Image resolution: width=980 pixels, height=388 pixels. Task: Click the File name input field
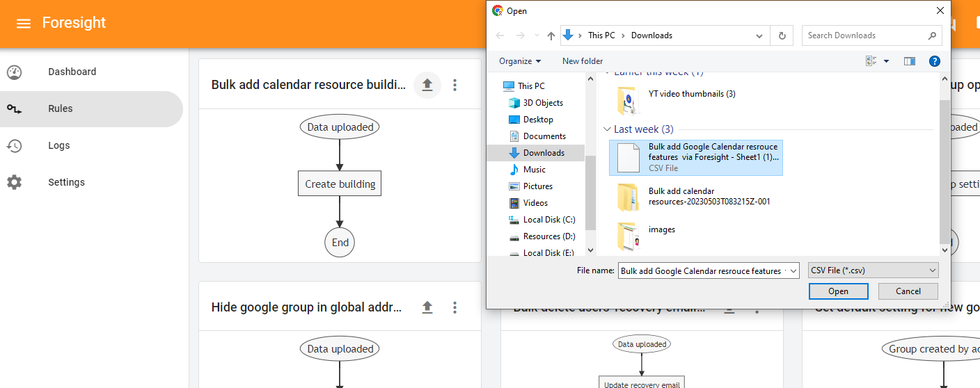tap(703, 271)
